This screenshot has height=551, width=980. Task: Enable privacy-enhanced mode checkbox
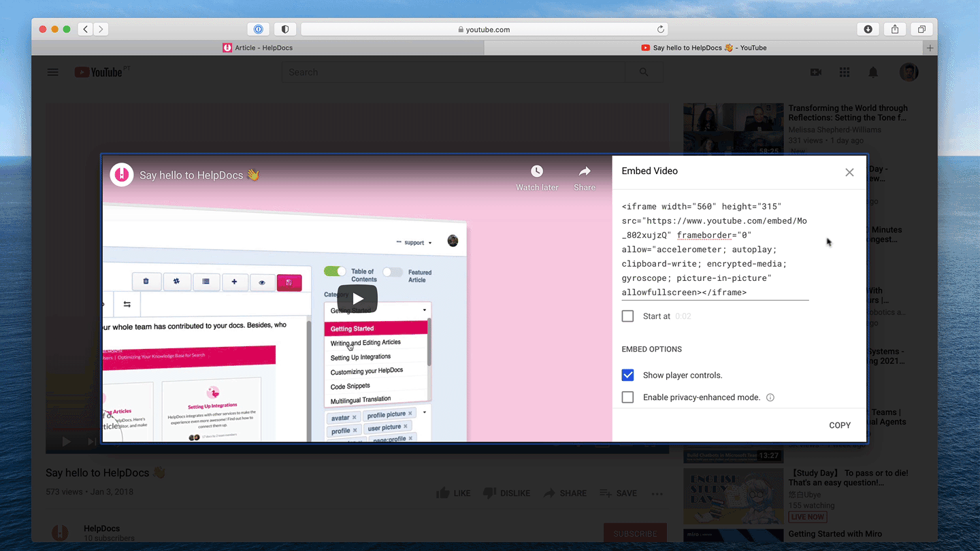coord(627,397)
